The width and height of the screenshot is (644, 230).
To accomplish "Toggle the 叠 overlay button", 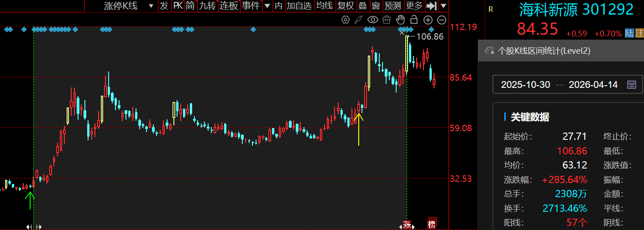I will [x=362, y=6].
